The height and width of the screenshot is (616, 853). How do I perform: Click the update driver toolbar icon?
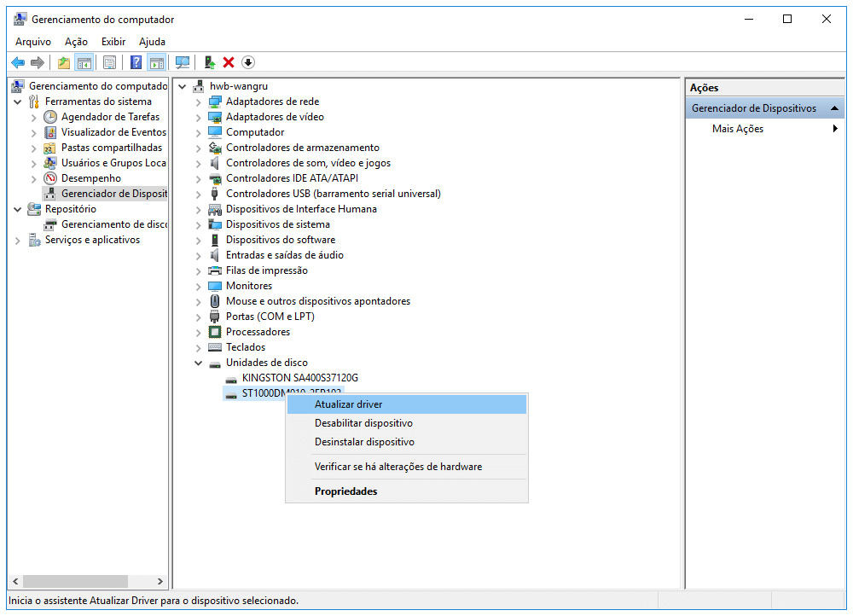point(210,62)
